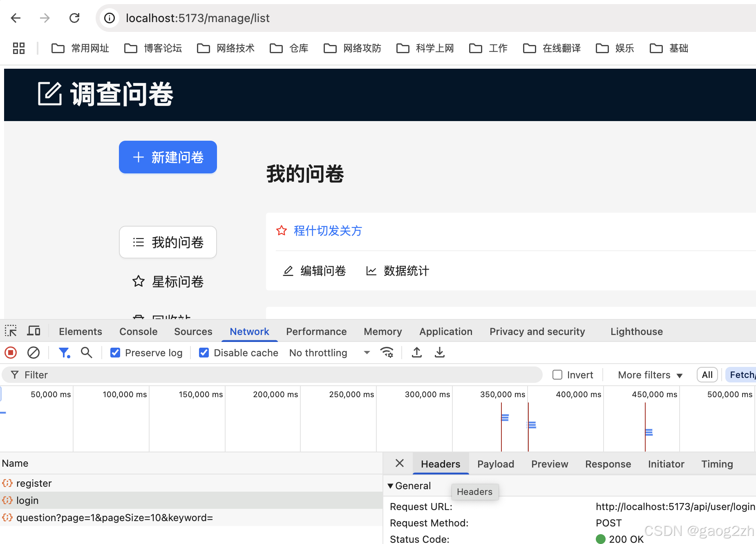
Task: Switch to the Application tab
Action: 446,331
